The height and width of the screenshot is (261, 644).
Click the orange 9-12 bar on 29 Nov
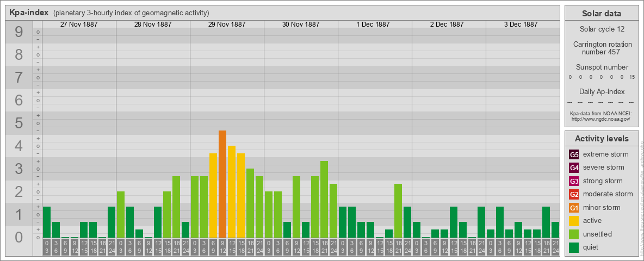pyautogui.click(x=222, y=184)
